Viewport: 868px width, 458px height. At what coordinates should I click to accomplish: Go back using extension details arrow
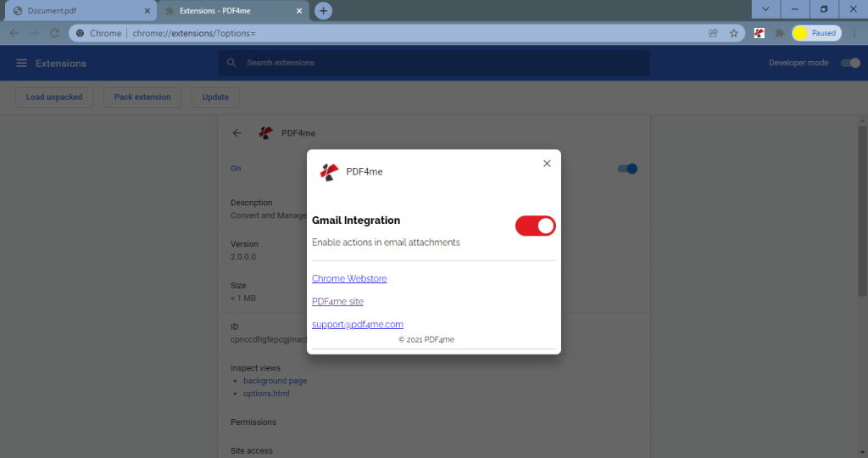(x=237, y=133)
